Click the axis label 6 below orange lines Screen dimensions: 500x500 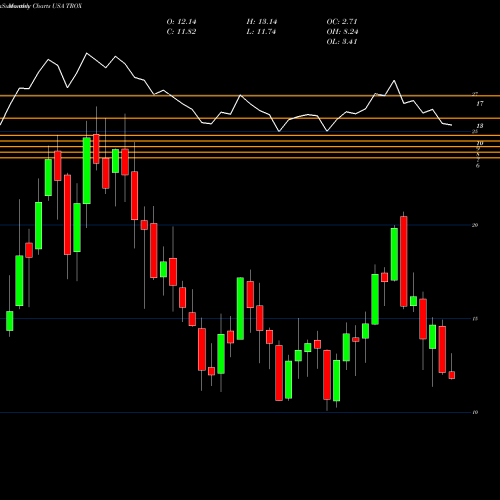pyautogui.click(x=478, y=166)
